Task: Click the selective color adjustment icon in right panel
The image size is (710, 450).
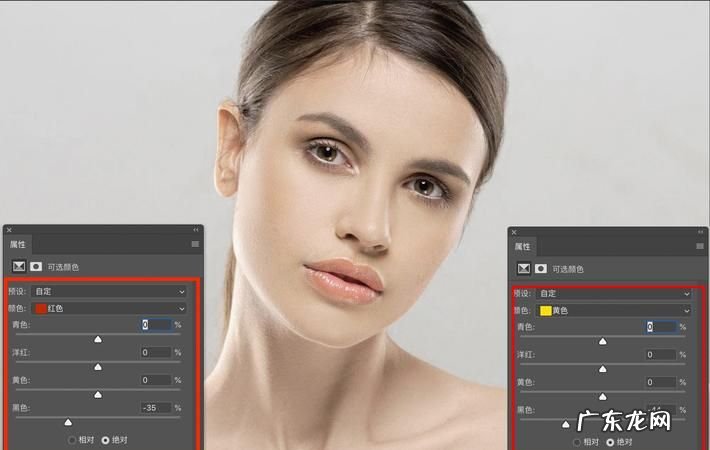Action: point(524,269)
